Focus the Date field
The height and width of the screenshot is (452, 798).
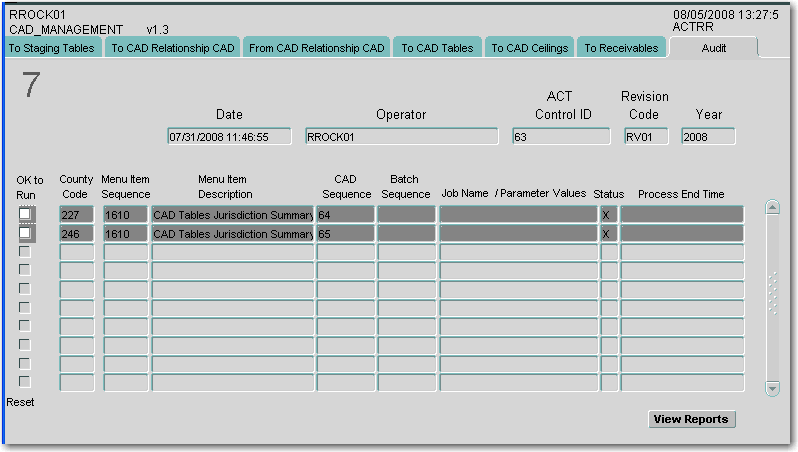(x=229, y=137)
